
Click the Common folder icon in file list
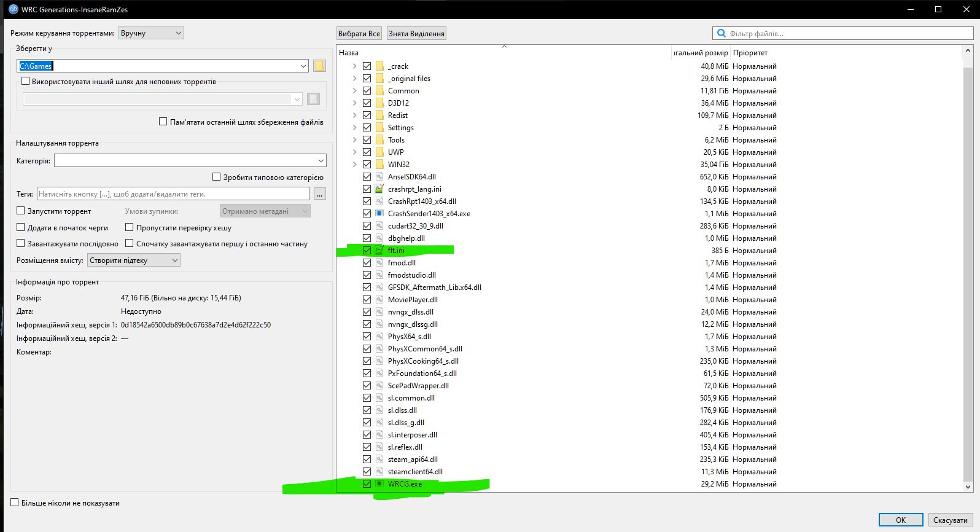tap(379, 91)
